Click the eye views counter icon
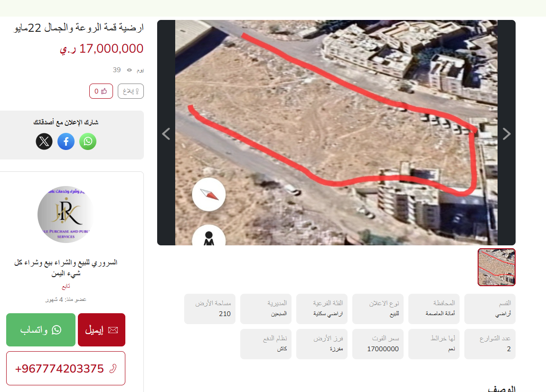 coord(129,70)
